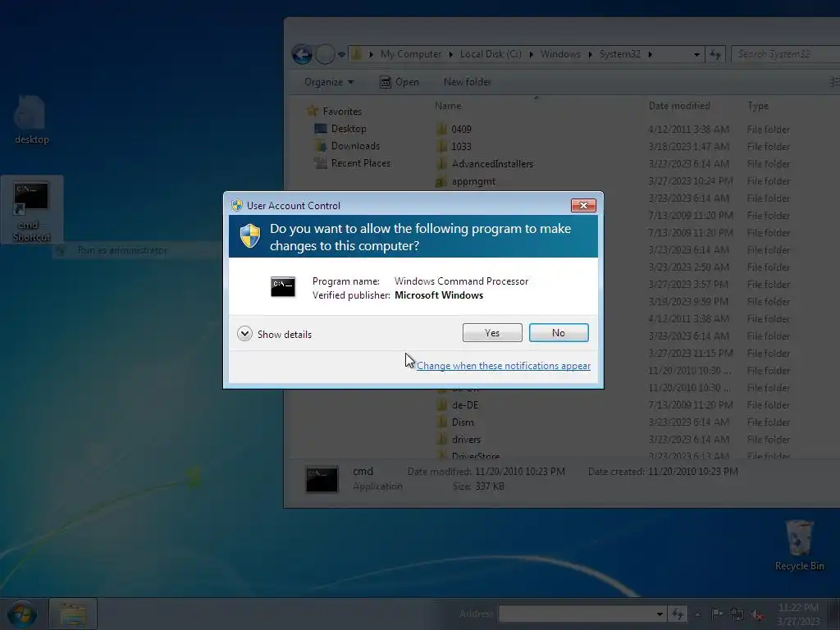The image size is (840, 630).
Task: Show hidden tray icons arrow
Action: pos(697,614)
